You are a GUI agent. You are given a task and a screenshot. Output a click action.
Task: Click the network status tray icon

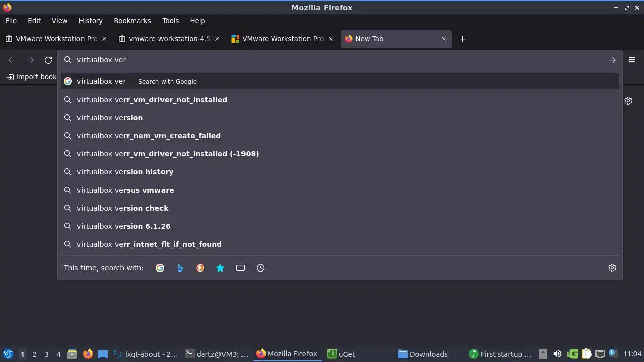point(600,354)
